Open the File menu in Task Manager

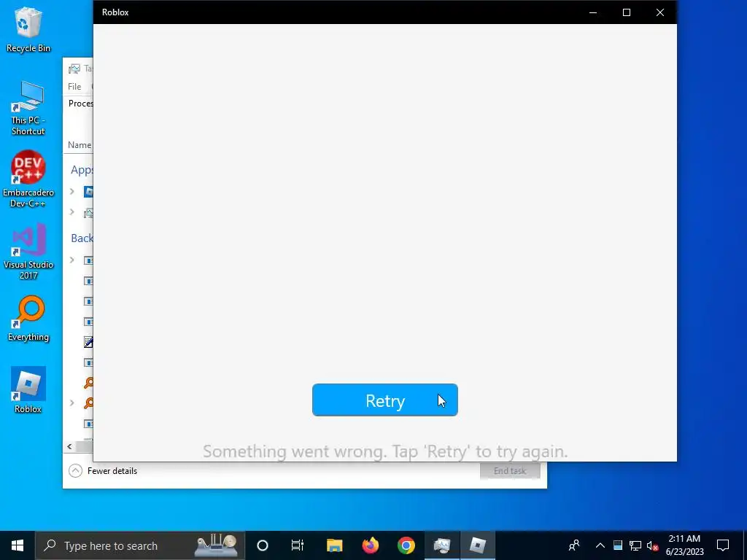point(74,87)
